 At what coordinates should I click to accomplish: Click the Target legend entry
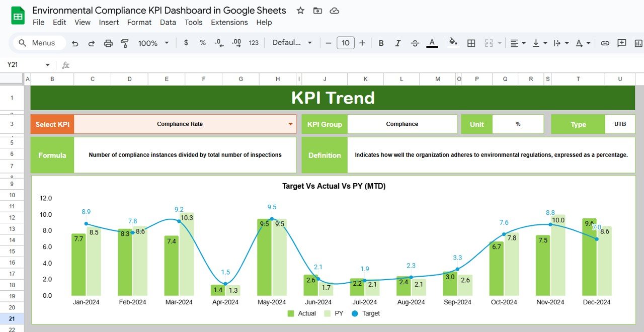pos(366,313)
